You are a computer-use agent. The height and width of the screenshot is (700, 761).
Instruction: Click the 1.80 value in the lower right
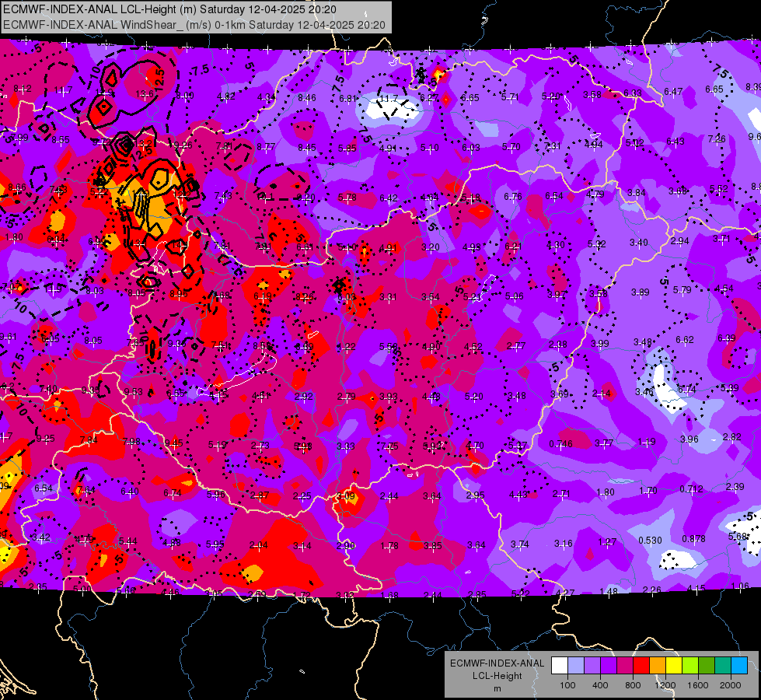606,492
